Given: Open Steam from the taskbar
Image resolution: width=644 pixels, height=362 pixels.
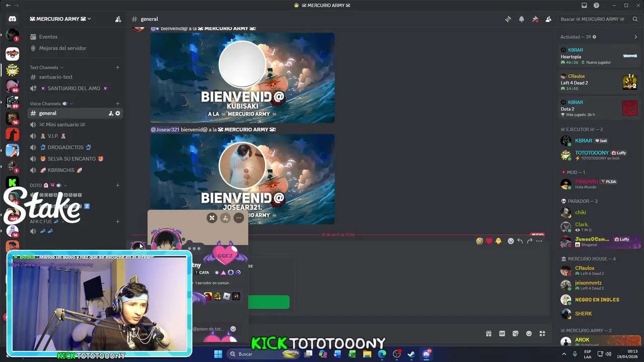Looking at the screenshot, I should [x=411, y=354].
